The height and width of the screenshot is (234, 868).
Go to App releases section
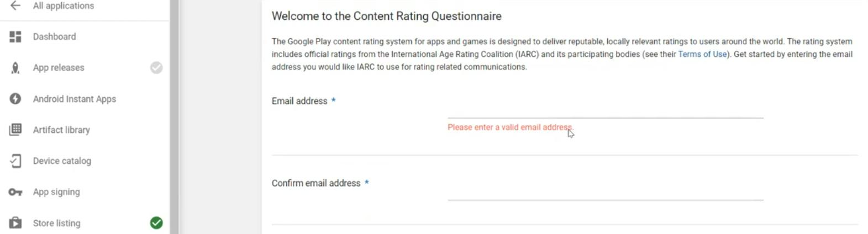(59, 67)
